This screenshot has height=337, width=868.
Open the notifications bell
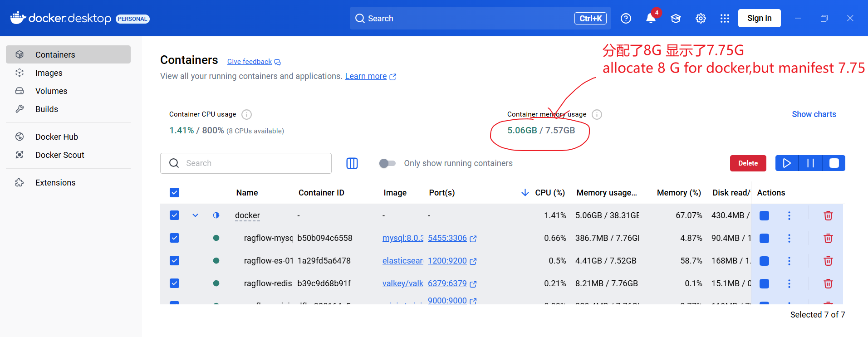click(x=651, y=19)
